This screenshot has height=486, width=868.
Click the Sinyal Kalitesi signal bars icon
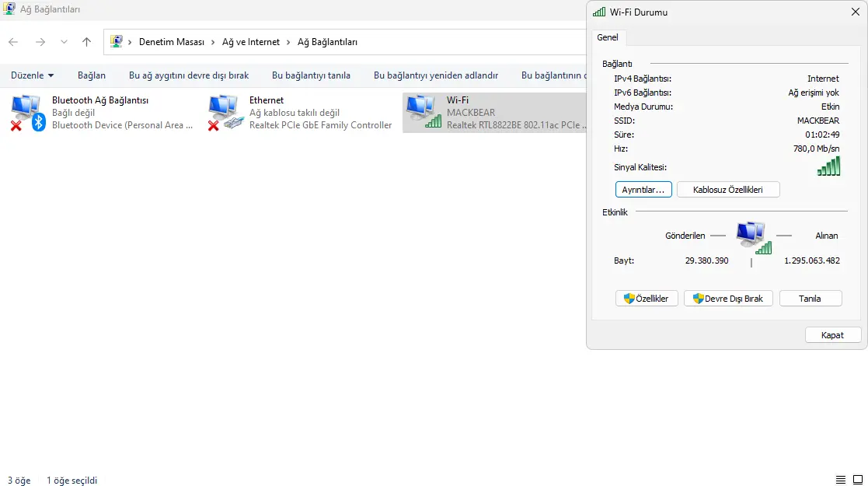coord(828,166)
